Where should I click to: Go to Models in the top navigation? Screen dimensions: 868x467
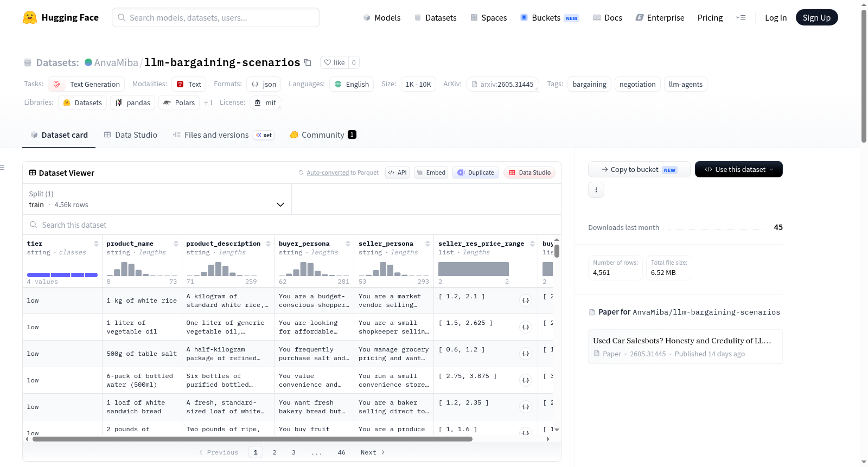(x=382, y=17)
